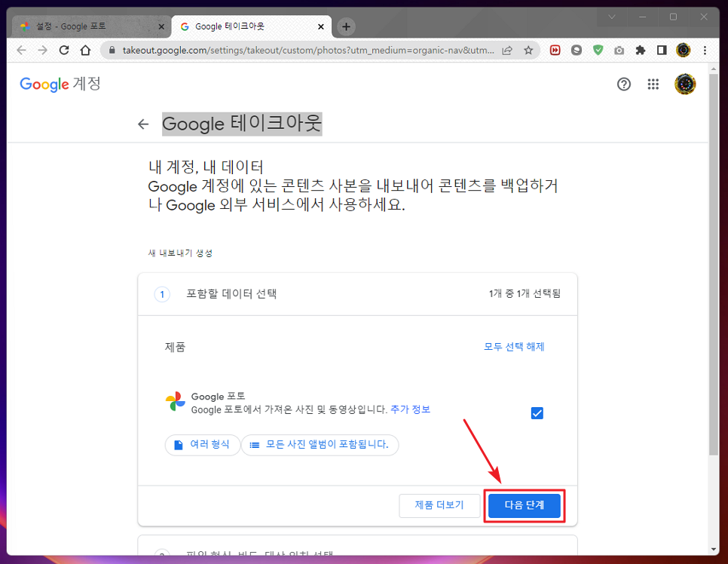Click the green shield extension icon
This screenshot has width=728, height=564.
click(x=598, y=51)
